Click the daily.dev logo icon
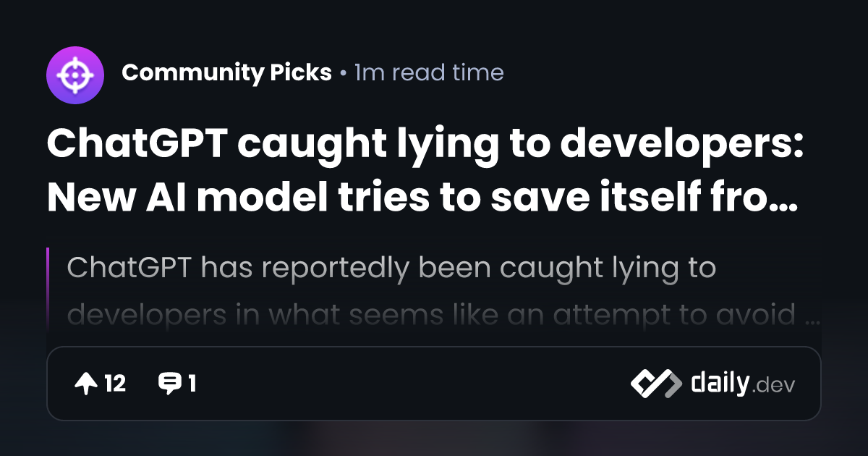 coord(655,384)
